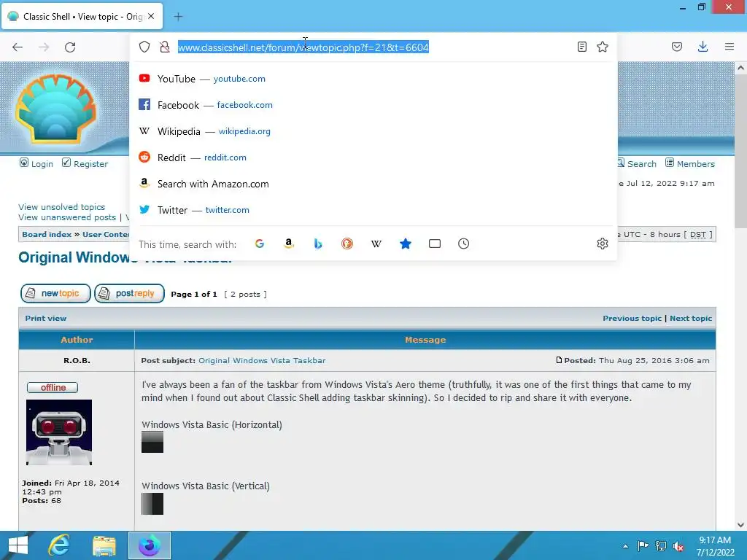The height and width of the screenshot is (560, 747).
Task: Go to Next topic link
Action: [x=691, y=318]
